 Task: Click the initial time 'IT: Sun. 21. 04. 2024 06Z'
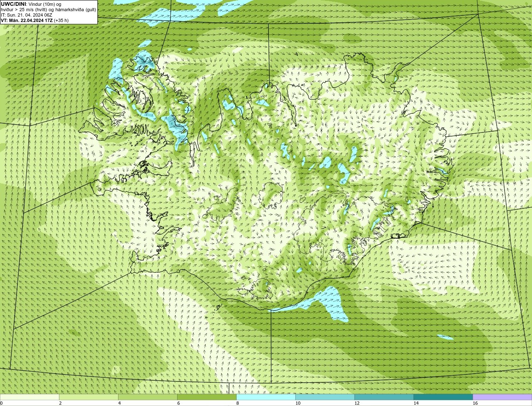tap(26, 15)
